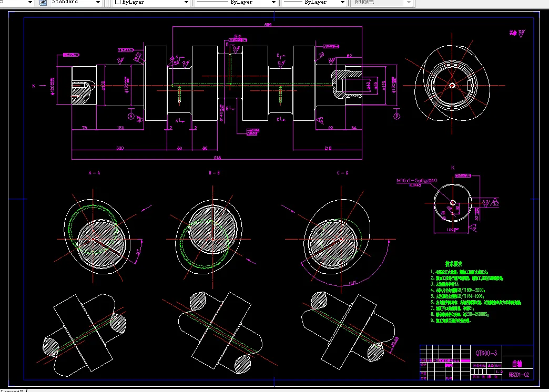Click technical requirement line with GB/T1804-2000

[457, 290]
